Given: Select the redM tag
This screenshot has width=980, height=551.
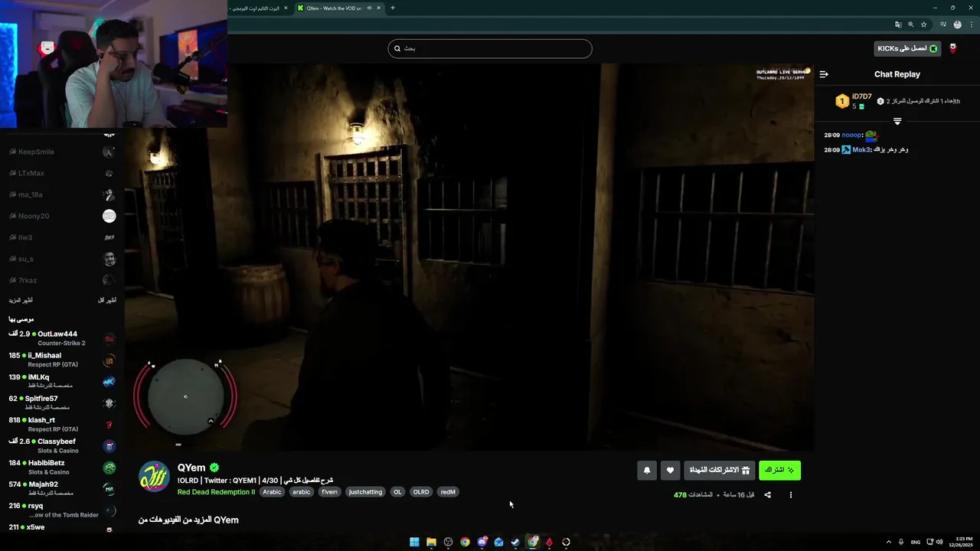Looking at the screenshot, I should 448,492.
